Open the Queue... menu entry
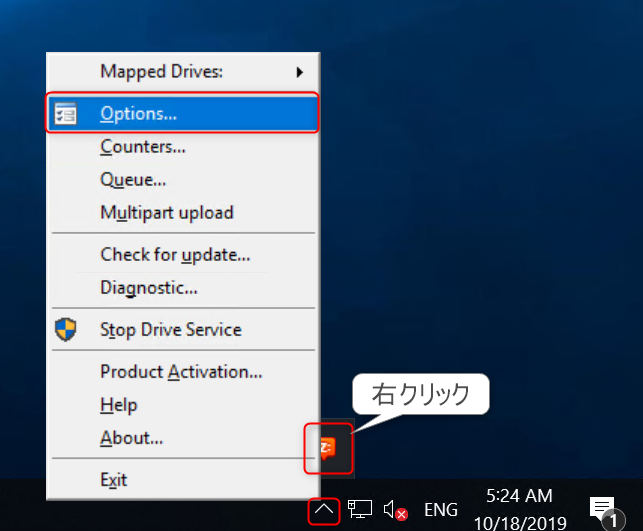The width and height of the screenshot is (643, 531). (x=182, y=180)
